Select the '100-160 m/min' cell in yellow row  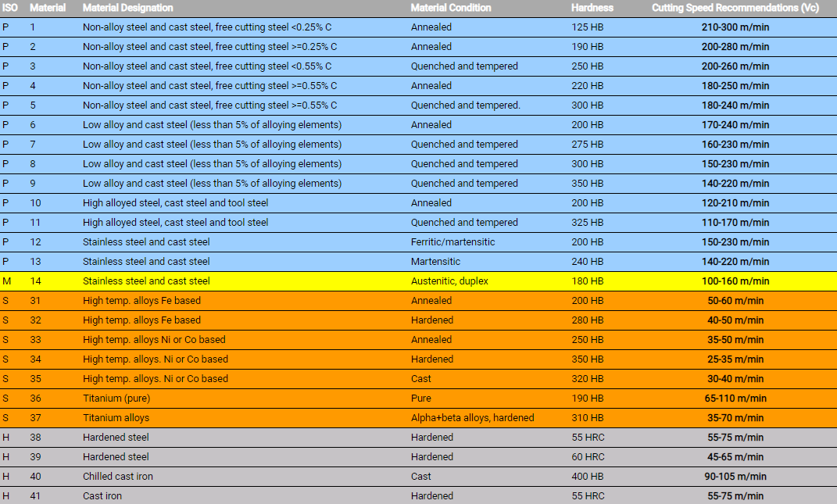point(735,281)
